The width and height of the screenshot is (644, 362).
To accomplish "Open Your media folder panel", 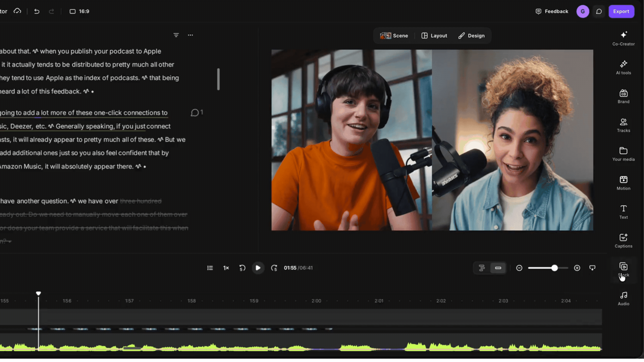I will 623,154.
